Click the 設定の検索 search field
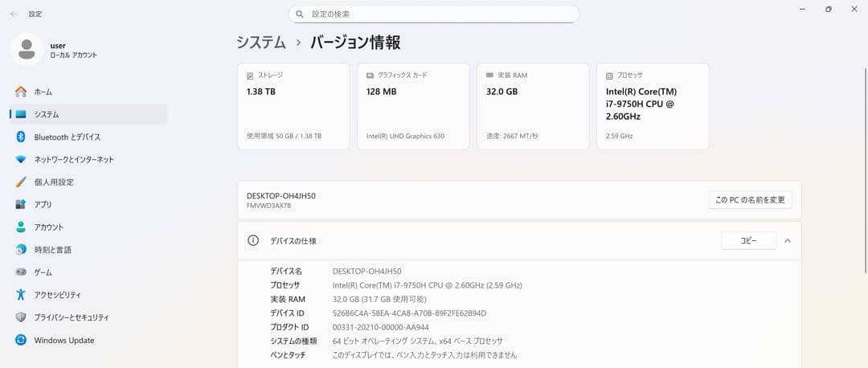 click(x=433, y=14)
